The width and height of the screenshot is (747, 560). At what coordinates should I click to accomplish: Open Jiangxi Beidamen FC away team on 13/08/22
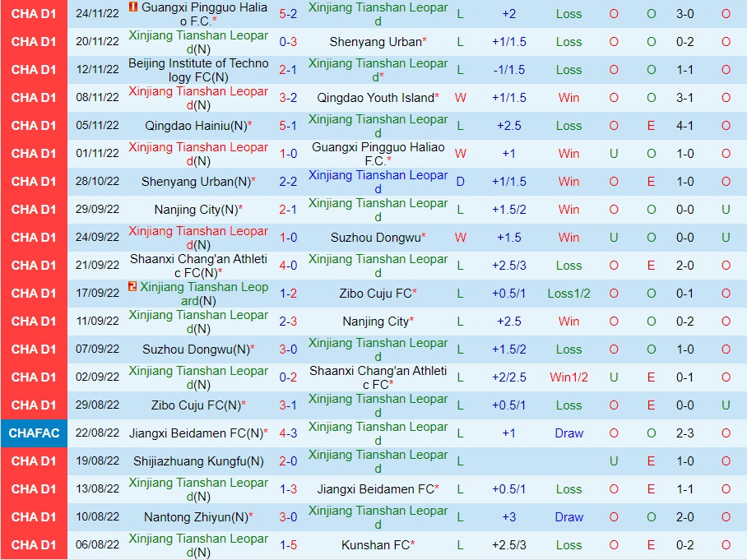coord(378,489)
